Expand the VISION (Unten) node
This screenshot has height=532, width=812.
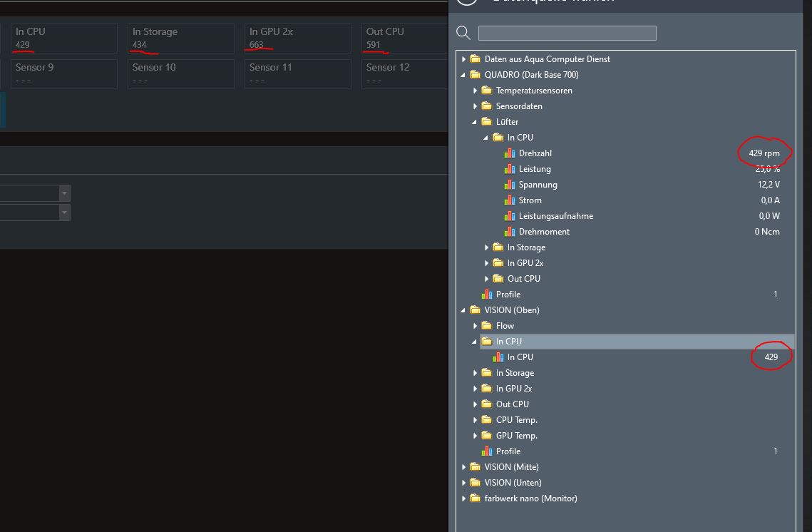coord(463,483)
